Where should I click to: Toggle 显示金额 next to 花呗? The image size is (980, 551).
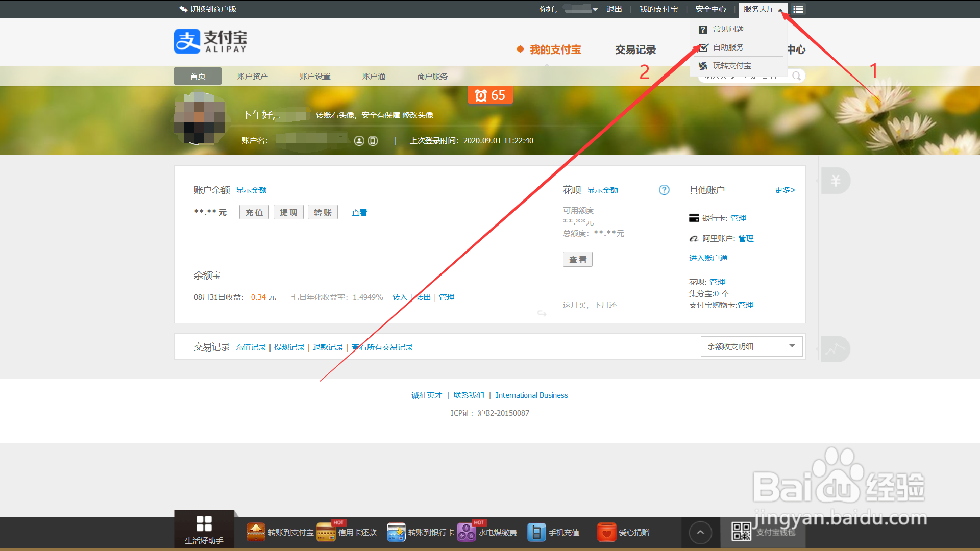[602, 189]
